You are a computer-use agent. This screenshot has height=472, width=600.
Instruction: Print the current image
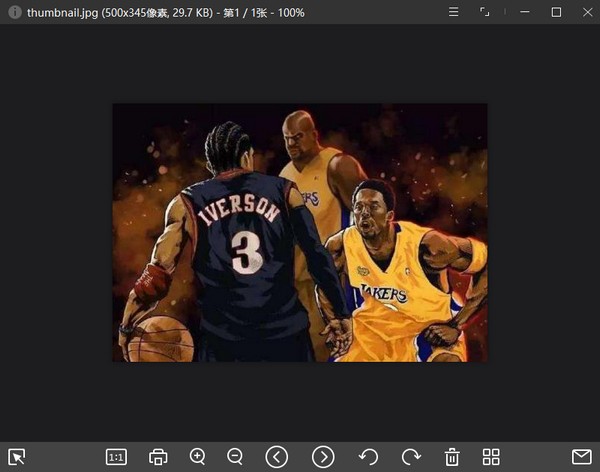pos(158,457)
